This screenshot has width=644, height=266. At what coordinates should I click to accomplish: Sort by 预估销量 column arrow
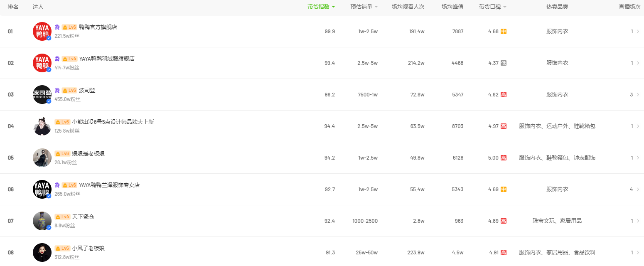[376, 7]
